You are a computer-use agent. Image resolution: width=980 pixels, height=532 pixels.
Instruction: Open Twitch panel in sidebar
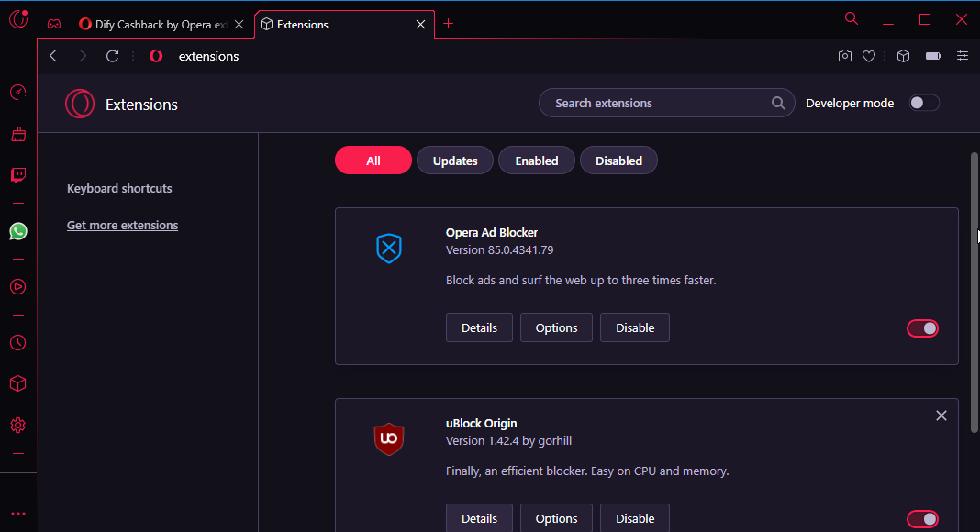point(18,175)
